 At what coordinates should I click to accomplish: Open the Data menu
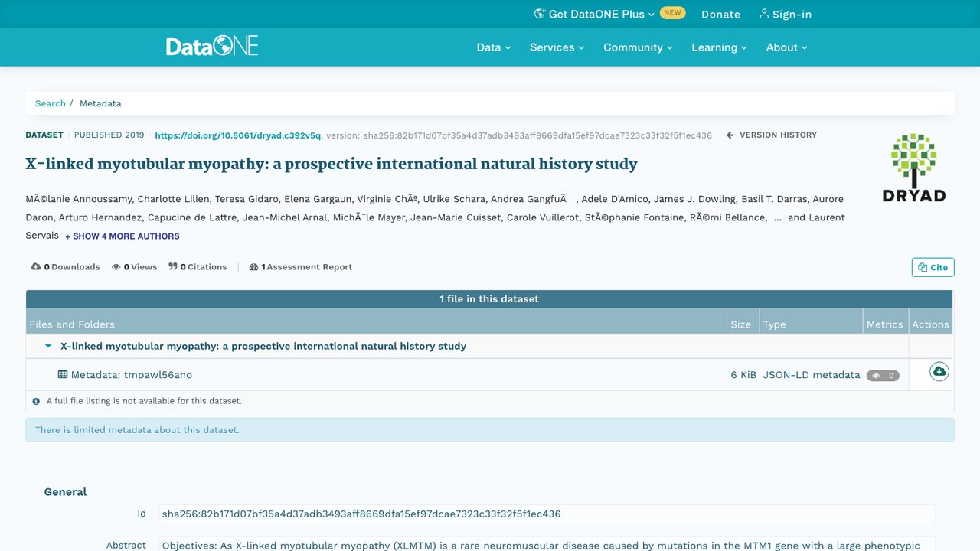tap(493, 47)
